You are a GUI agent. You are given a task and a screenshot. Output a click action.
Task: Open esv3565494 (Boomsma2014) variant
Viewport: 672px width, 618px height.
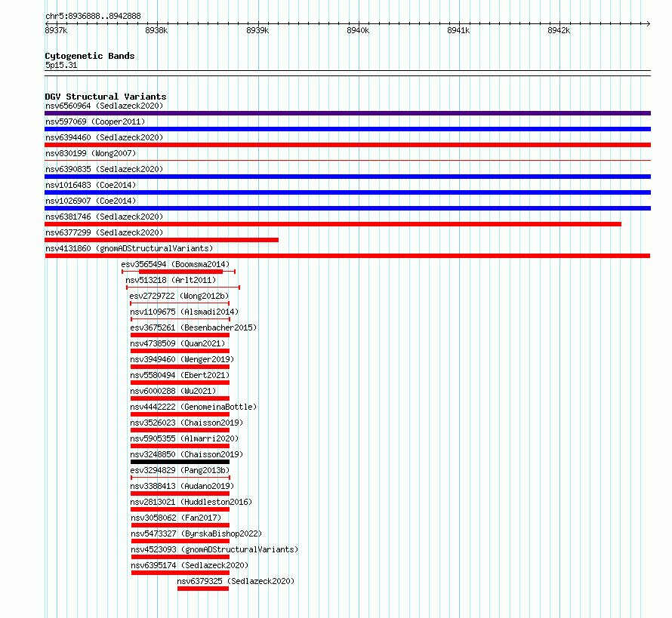coord(175,264)
